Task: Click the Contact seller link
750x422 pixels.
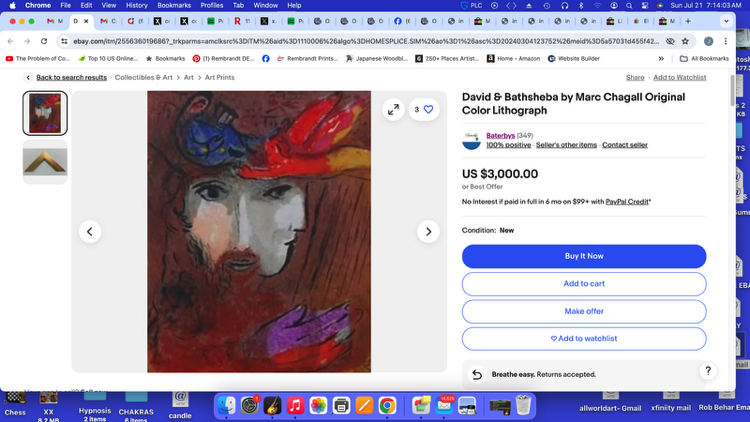Action: [625, 145]
